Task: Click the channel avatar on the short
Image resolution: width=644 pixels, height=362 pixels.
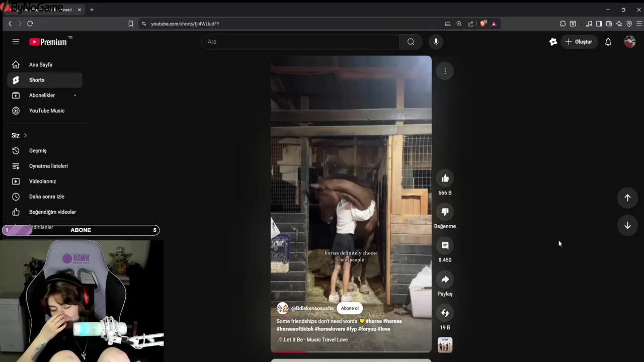Action: point(282,308)
